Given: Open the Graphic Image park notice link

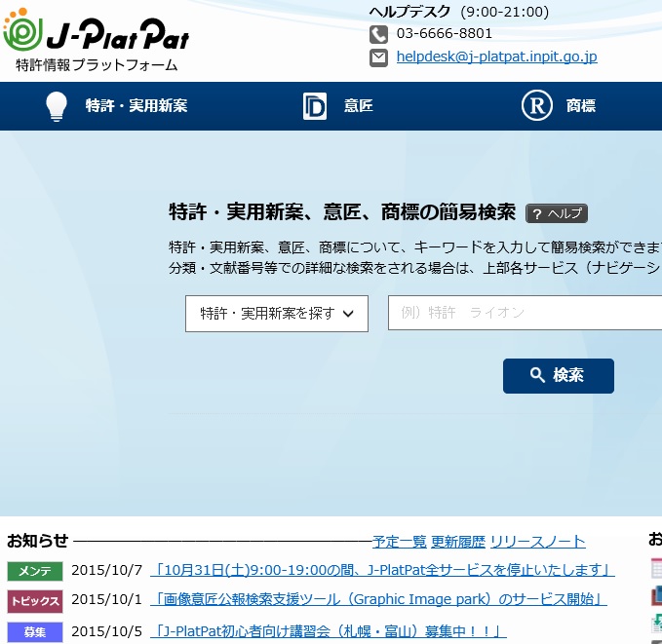Looking at the screenshot, I should tap(378, 599).
